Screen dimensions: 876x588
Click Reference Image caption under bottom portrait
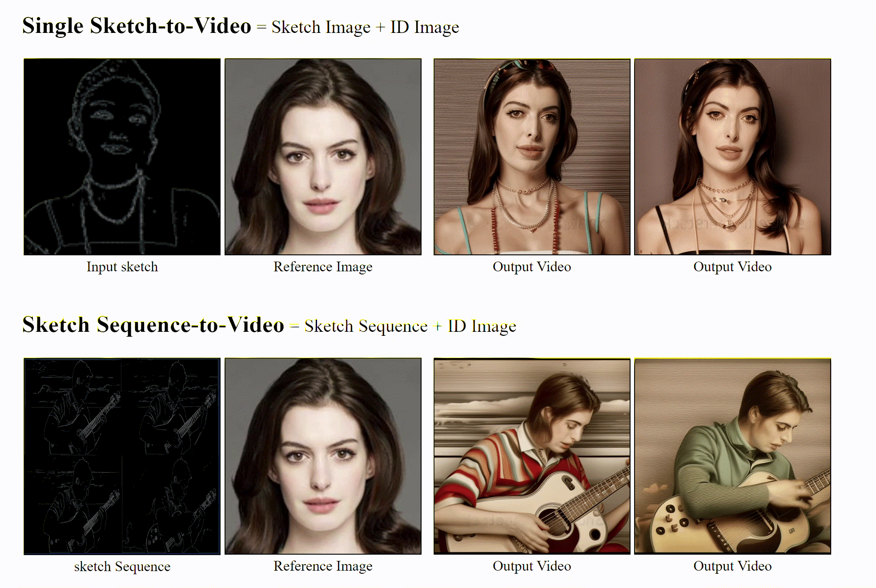(323, 566)
